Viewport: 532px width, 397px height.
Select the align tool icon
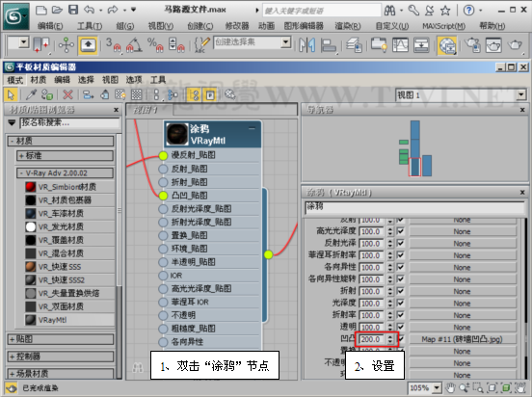[328, 46]
